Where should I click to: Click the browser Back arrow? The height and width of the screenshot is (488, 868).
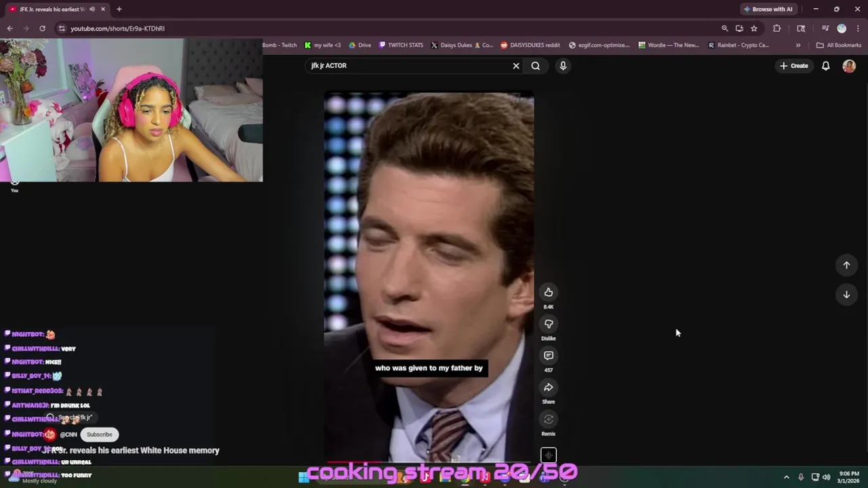click(x=10, y=28)
